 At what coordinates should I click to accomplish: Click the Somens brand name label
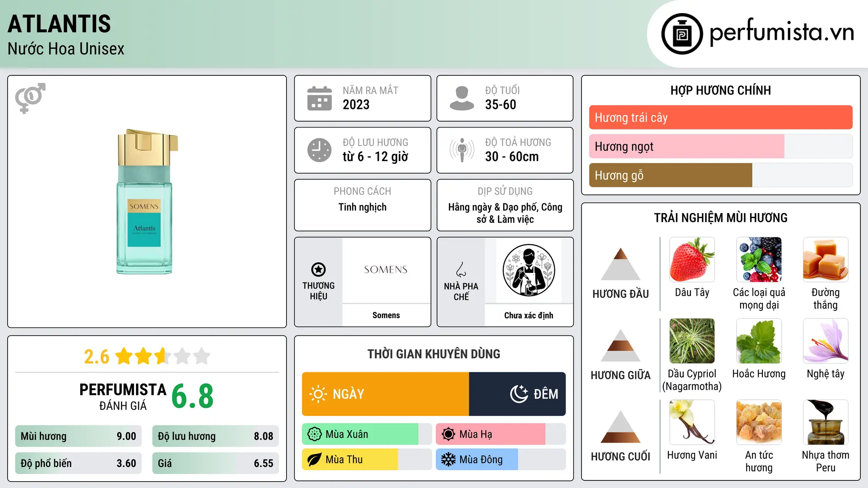point(386,315)
